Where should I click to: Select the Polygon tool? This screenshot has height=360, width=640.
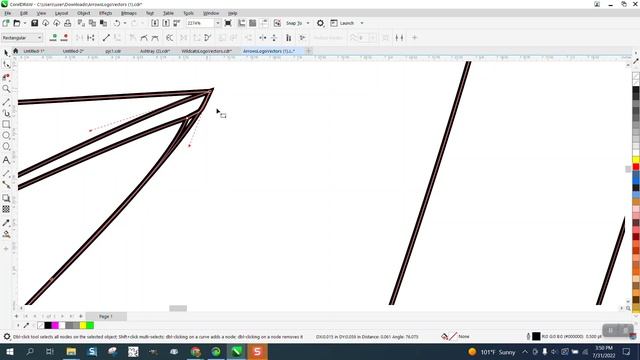6,147
